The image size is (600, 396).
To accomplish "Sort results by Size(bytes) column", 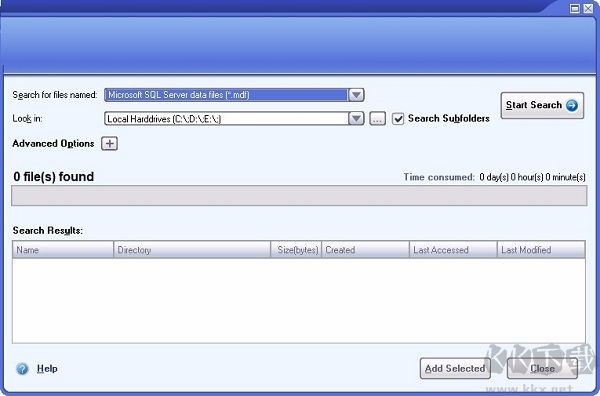I will tap(296, 250).
